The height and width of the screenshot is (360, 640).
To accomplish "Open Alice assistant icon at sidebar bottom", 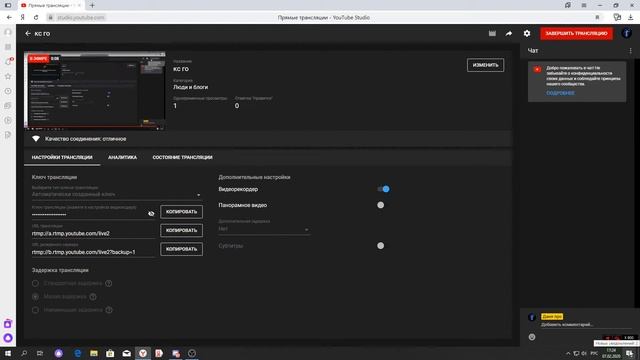I will click(8, 338).
